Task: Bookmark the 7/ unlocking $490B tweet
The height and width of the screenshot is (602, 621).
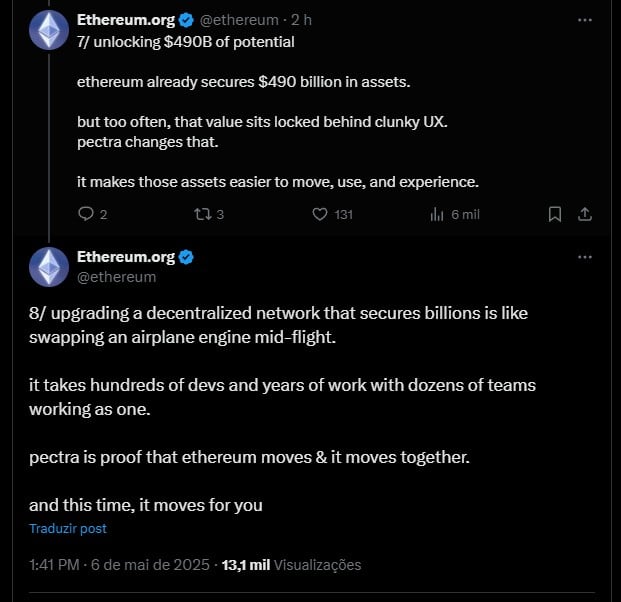Action: 554,214
